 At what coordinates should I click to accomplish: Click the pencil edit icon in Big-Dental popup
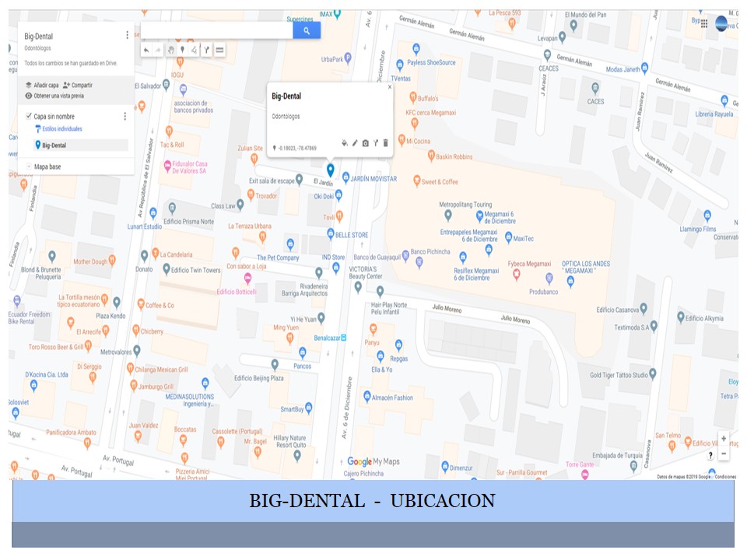[x=355, y=143]
